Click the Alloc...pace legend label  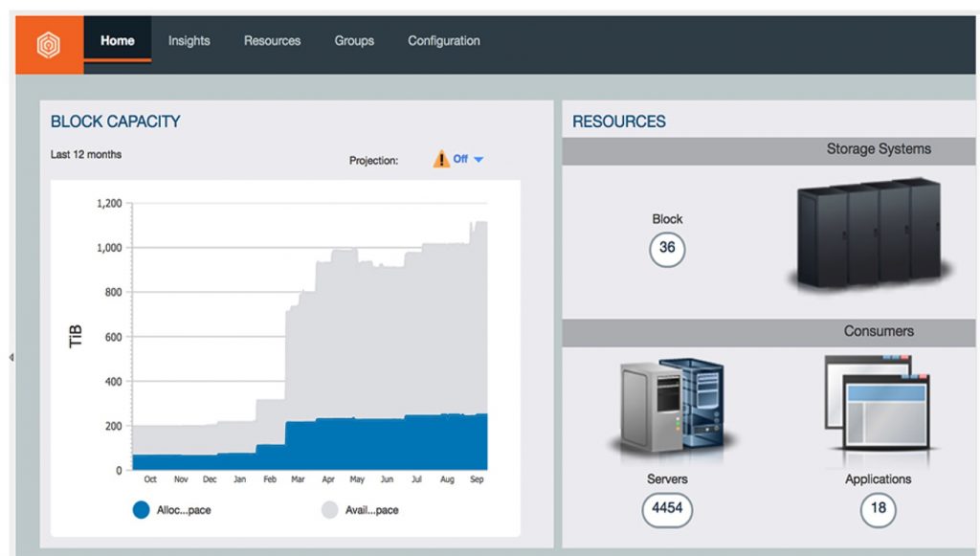[x=184, y=510]
